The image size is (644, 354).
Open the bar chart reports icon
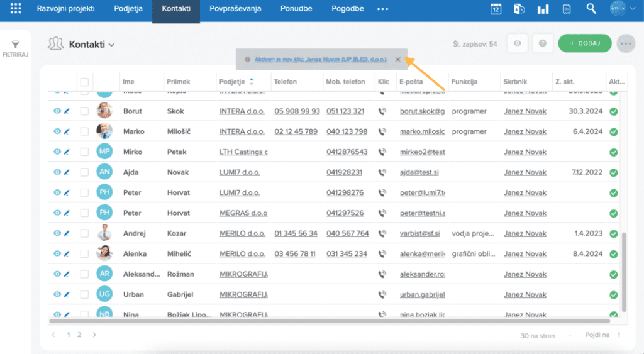click(543, 9)
